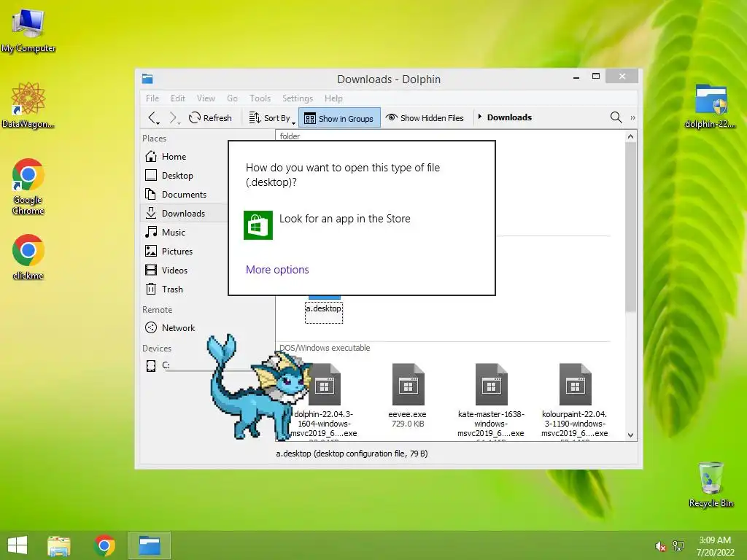747x560 pixels.
Task: Click the Downloads breadcrumb
Action: (509, 117)
